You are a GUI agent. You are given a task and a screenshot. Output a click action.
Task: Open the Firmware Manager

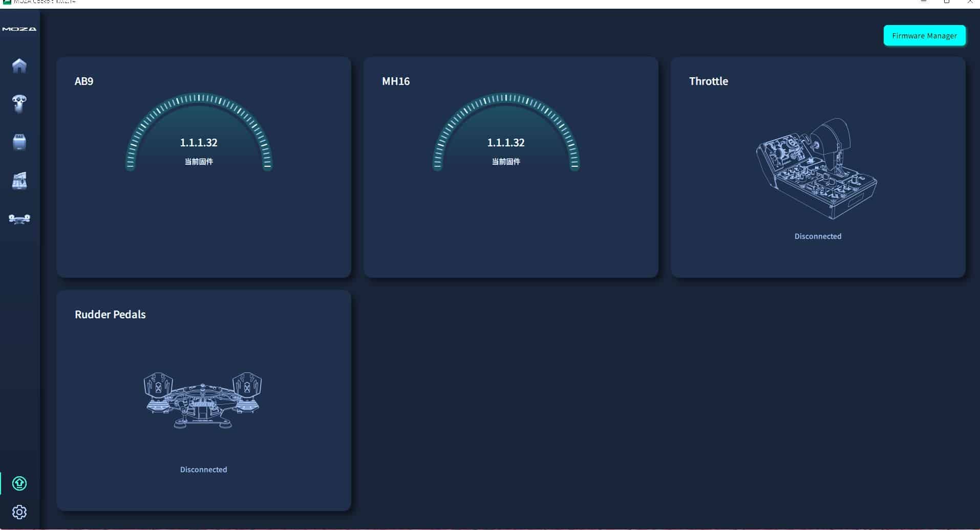point(924,36)
